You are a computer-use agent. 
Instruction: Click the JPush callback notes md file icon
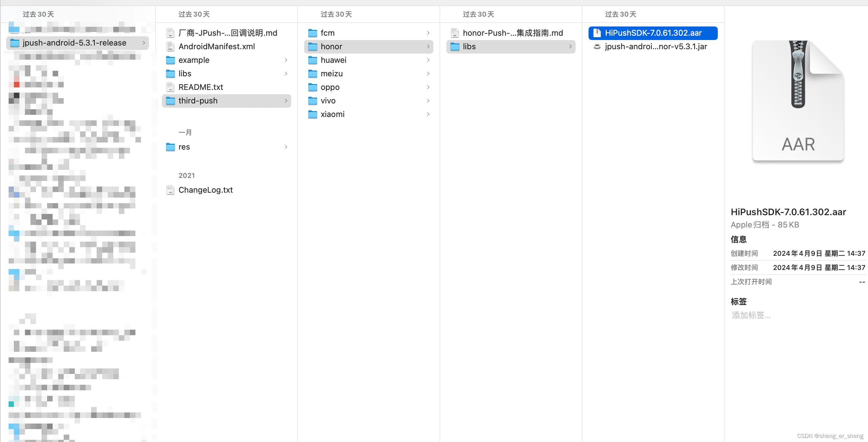pyautogui.click(x=171, y=33)
